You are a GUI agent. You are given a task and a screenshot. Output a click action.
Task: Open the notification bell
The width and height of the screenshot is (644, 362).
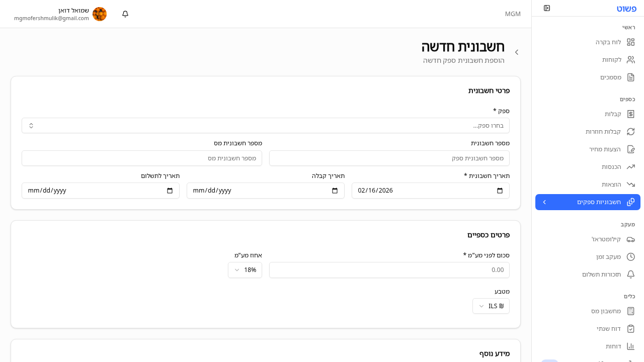125,14
